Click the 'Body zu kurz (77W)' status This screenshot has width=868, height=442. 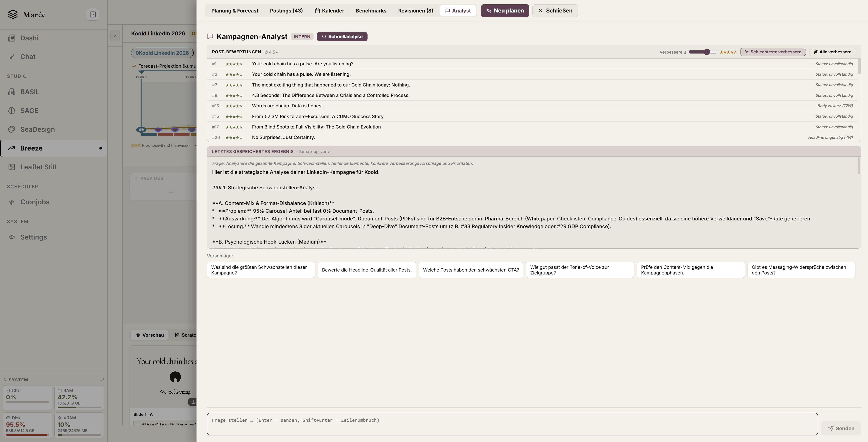coord(835,106)
